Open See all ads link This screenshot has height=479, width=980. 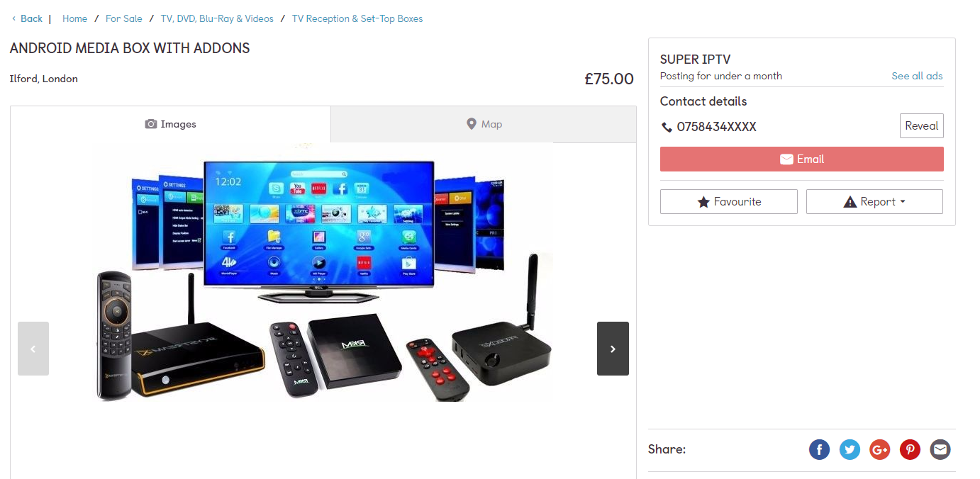918,76
